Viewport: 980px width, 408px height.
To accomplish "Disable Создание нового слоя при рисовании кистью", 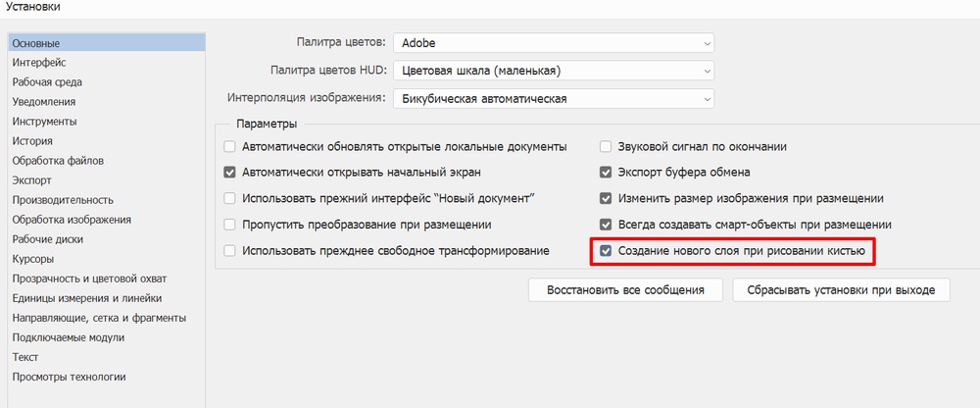I will pos(607,251).
